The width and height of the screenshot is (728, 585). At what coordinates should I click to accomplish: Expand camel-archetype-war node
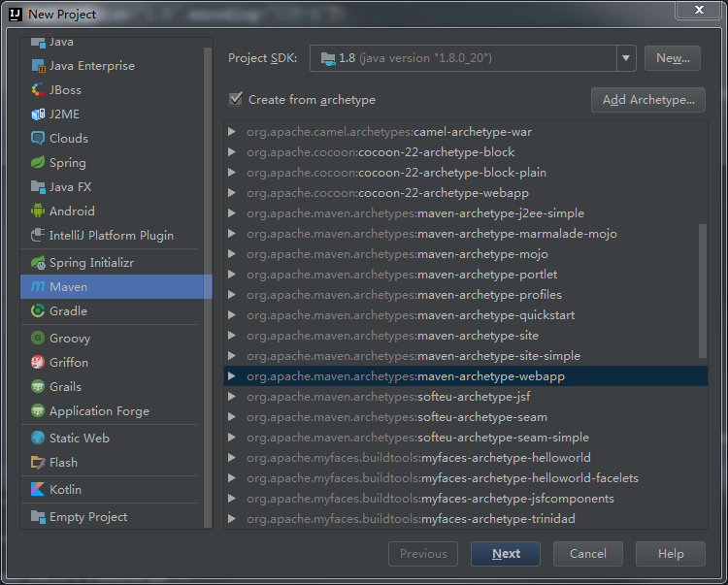pyautogui.click(x=232, y=132)
